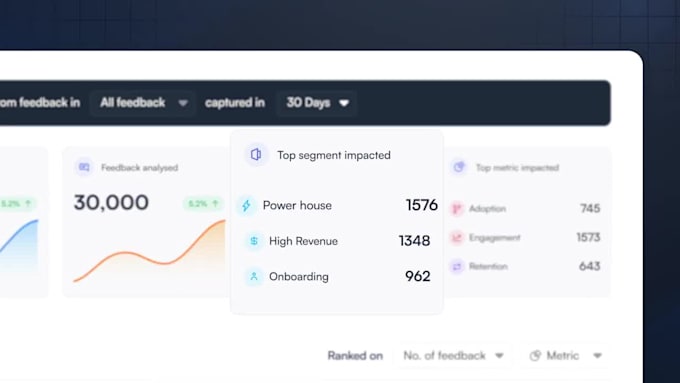Image resolution: width=680 pixels, height=383 pixels.
Task: Click the 962 Onboarding value
Action: 418,276
